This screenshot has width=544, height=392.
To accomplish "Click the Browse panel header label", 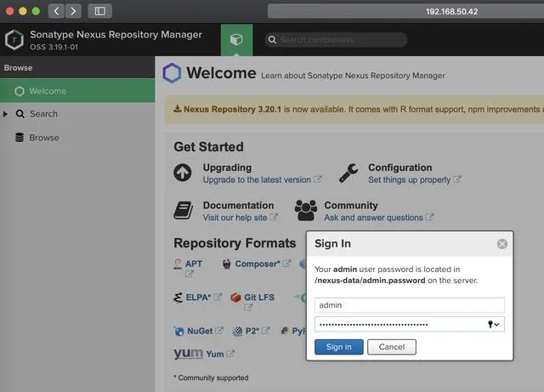I will (x=19, y=68).
